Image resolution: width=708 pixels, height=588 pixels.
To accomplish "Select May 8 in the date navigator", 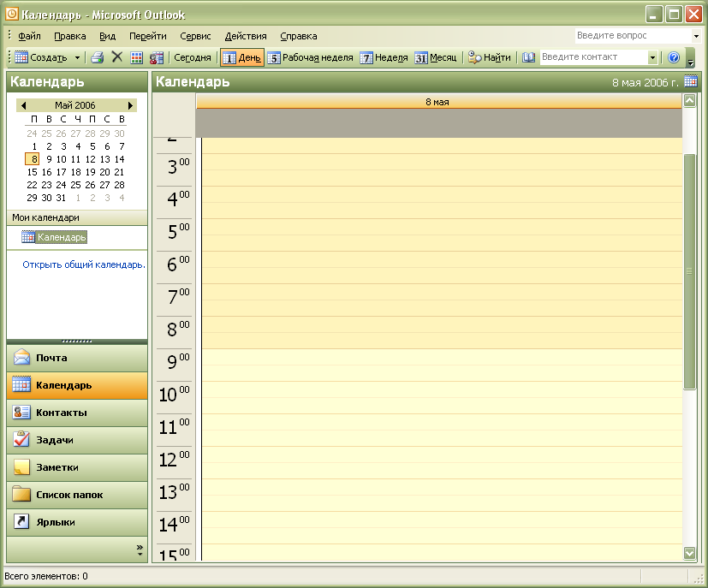I will 33,159.
